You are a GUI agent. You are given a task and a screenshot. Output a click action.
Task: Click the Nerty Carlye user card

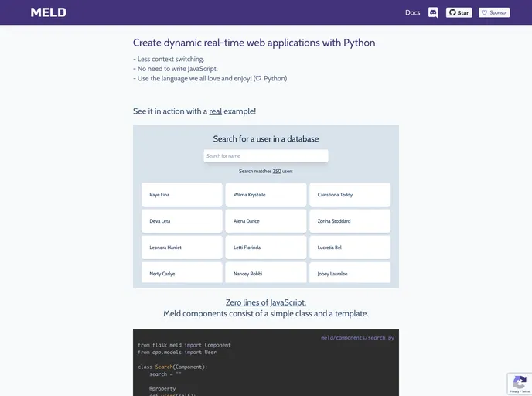click(x=182, y=273)
